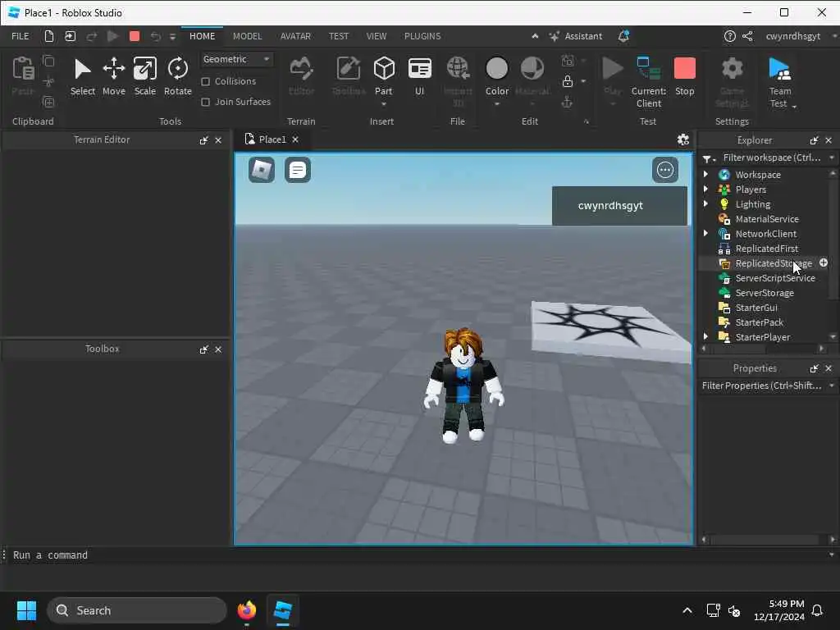Expand the Workspace tree node

coord(705,174)
